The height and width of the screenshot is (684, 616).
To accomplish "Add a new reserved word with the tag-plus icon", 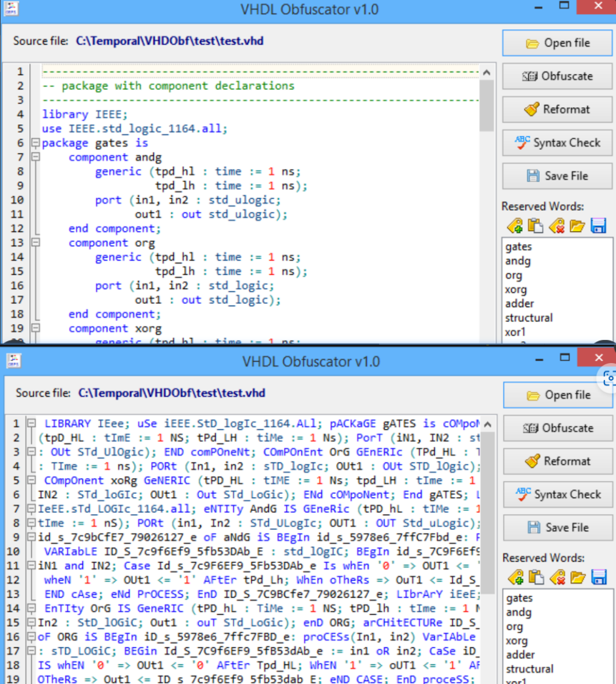I will click(515, 225).
